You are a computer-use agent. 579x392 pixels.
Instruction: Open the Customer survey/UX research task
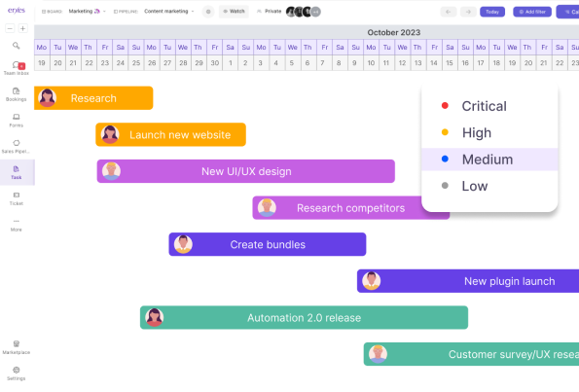pyautogui.click(x=471, y=354)
